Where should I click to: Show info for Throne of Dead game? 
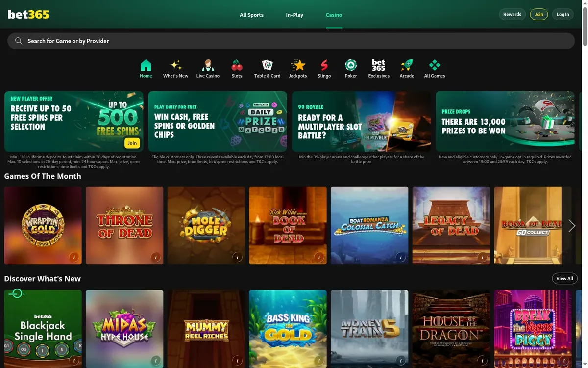pos(156,257)
